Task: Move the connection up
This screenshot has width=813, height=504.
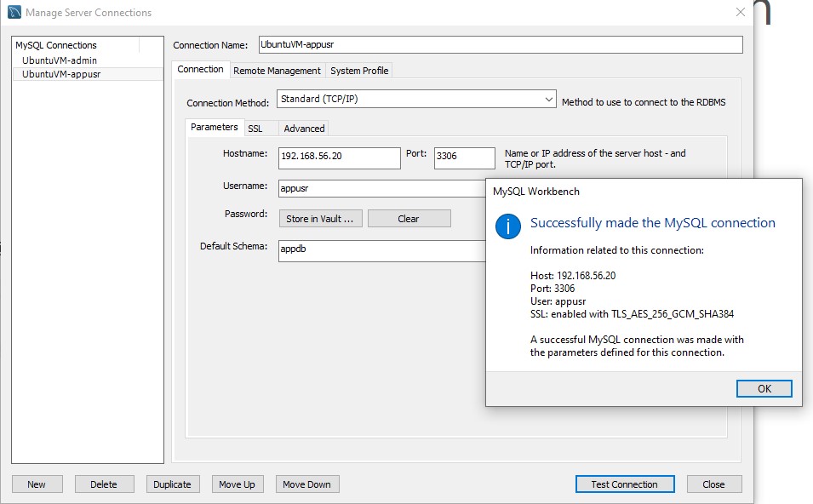Action: click(x=238, y=484)
